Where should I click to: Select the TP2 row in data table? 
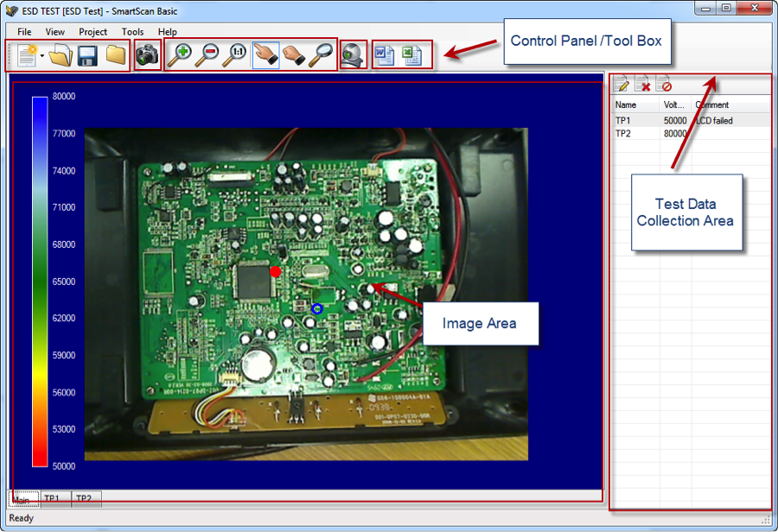pos(623,134)
